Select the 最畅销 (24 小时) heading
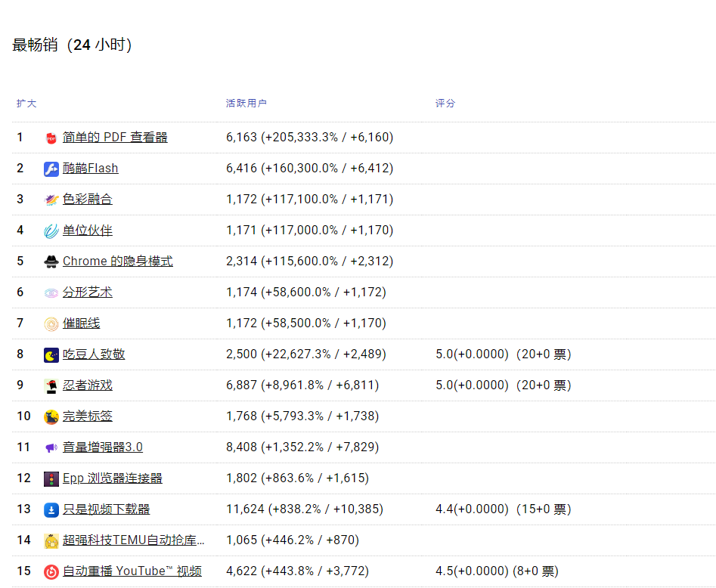The height and width of the screenshot is (588, 716). [72, 45]
